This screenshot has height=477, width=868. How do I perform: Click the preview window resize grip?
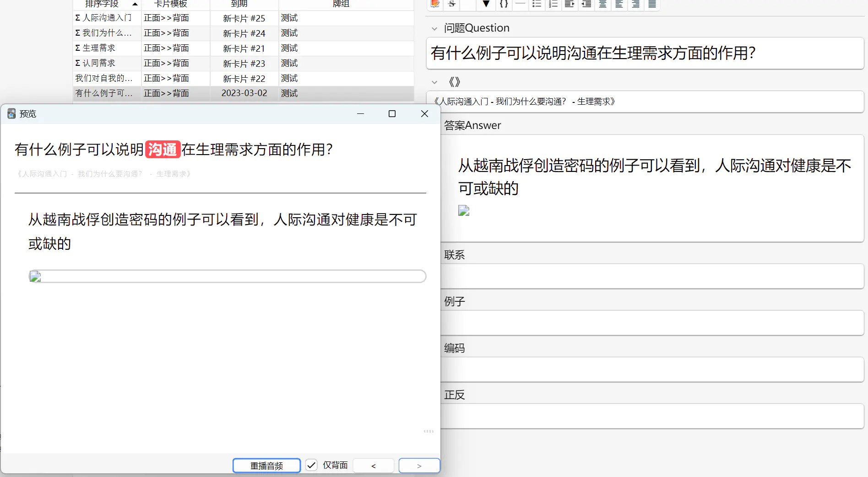pyautogui.click(x=429, y=431)
